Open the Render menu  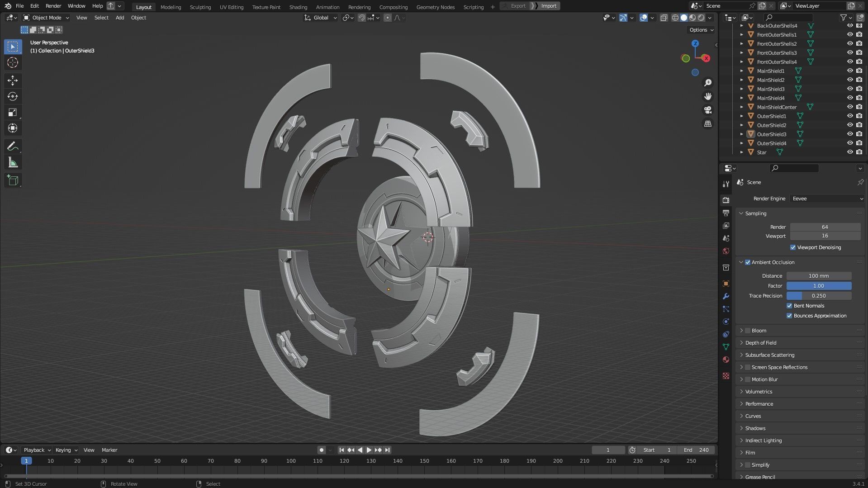pos(53,6)
